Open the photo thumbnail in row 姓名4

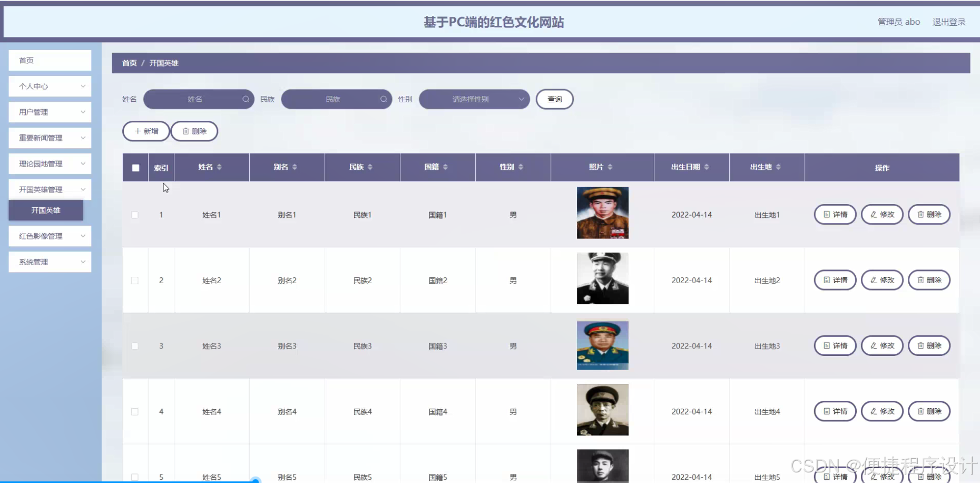(603, 410)
